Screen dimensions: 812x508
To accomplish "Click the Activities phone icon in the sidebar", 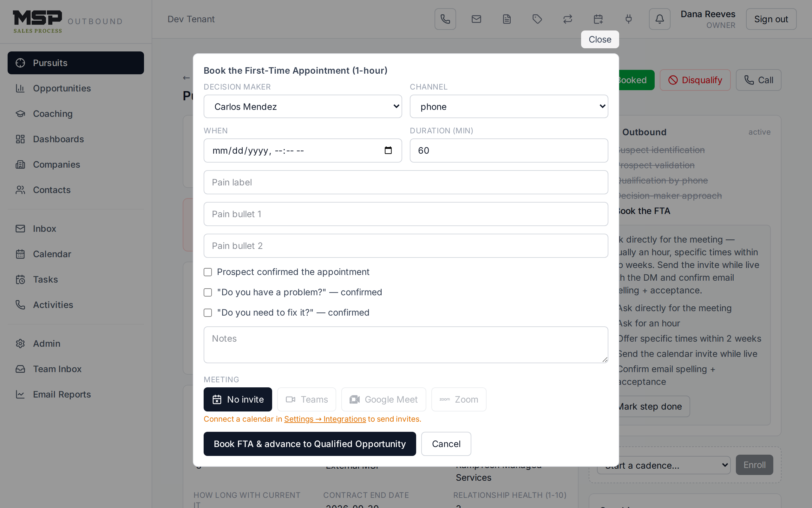I will (21, 305).
